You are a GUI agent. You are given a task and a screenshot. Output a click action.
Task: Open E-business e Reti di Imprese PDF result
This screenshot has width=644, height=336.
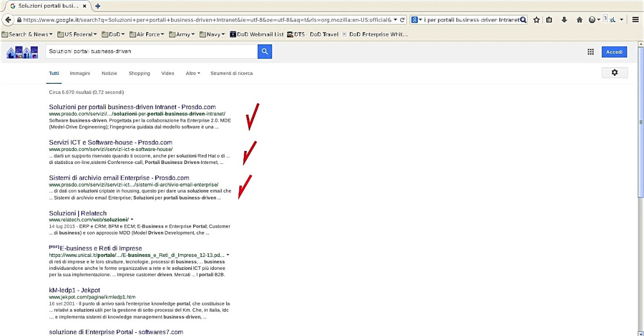click(x=101, y=248)
